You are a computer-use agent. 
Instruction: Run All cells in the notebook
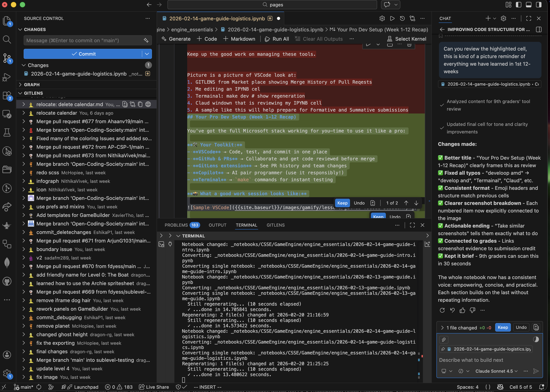[x=277, y=39]
